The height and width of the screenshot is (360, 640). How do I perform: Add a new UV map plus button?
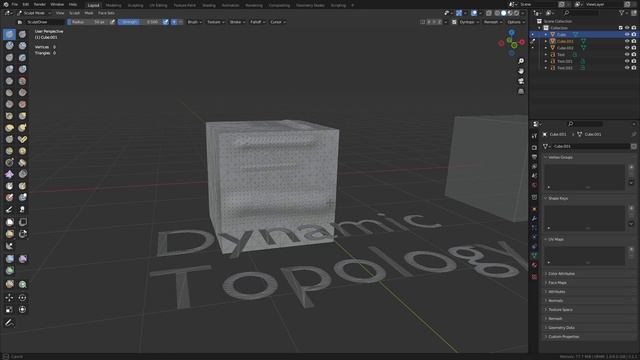click(631, 249)
